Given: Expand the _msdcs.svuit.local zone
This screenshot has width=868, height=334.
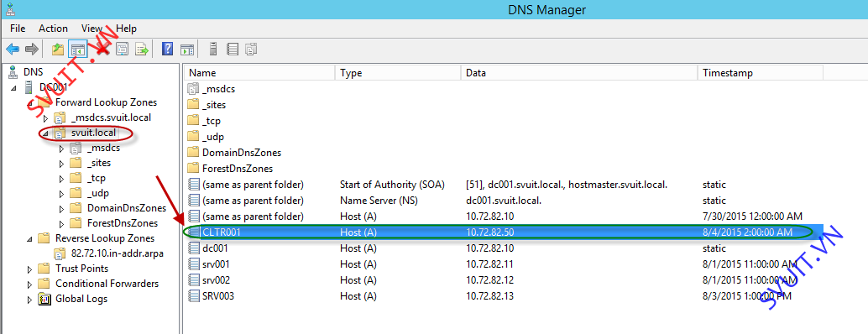Looking at the screenshot, I should 45,117.
